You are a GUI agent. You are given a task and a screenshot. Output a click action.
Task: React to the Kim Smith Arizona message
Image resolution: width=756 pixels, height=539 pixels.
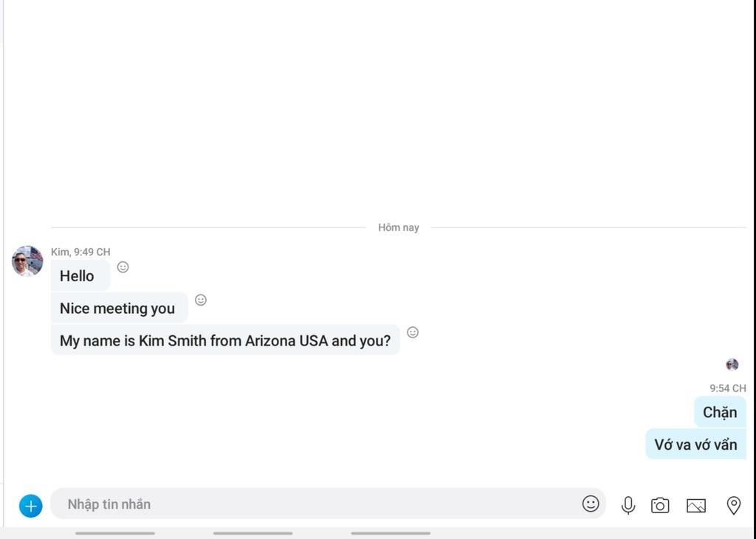(x=413, y=332)
